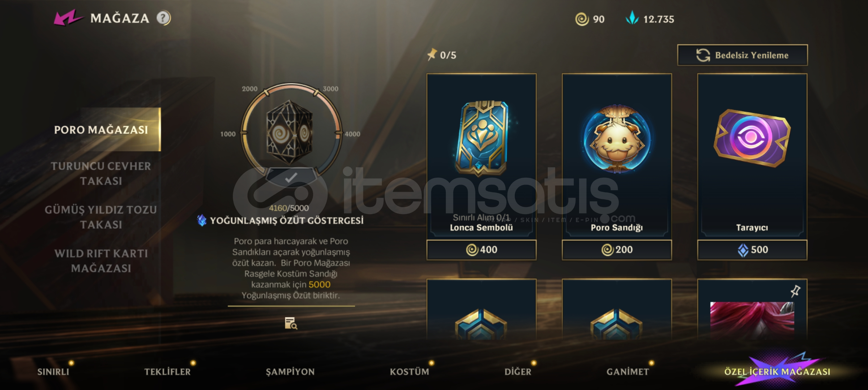Open Turuncu Cevher Takası section
The height and width of the screenshot is (390, 868).
[101, 173]
